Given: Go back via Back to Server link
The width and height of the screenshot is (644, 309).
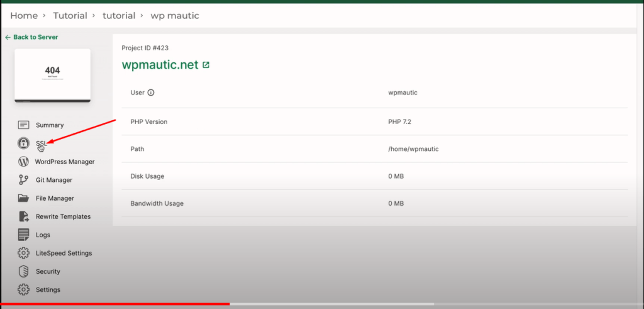Looking at the screenshot, I should pyautogui.click(x=31, y=37).
